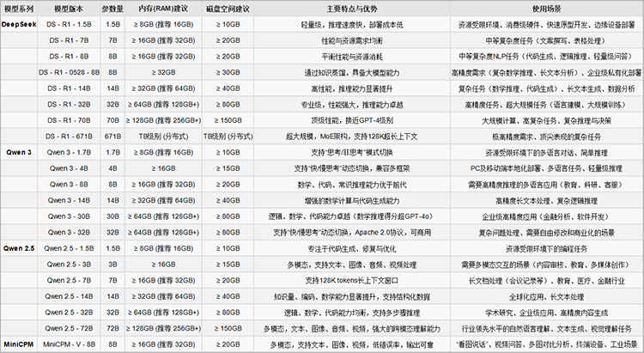This screenshot has height=353, width=644.
Task: Click model version 'Qwen 3 - 14B'
Action: coord(69,200)
